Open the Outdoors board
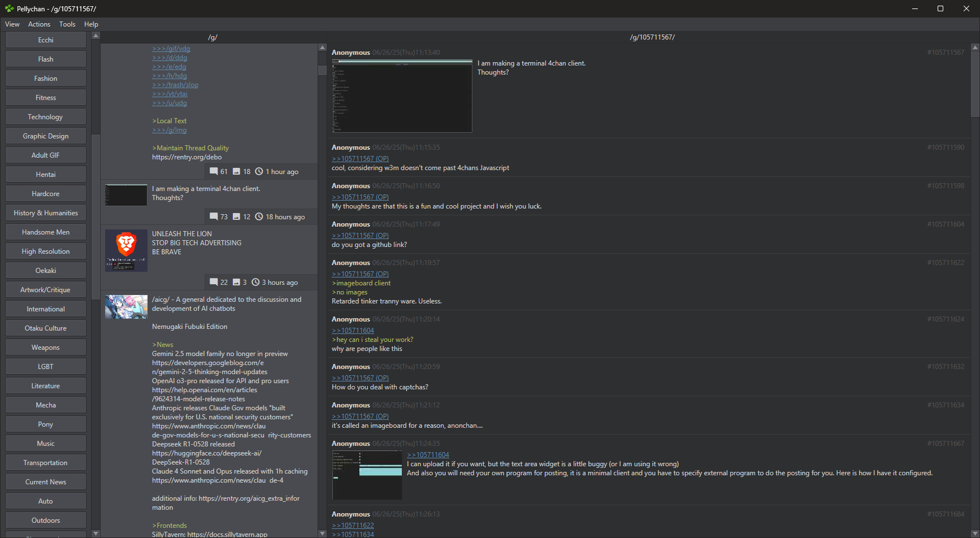 pos(46,520)
